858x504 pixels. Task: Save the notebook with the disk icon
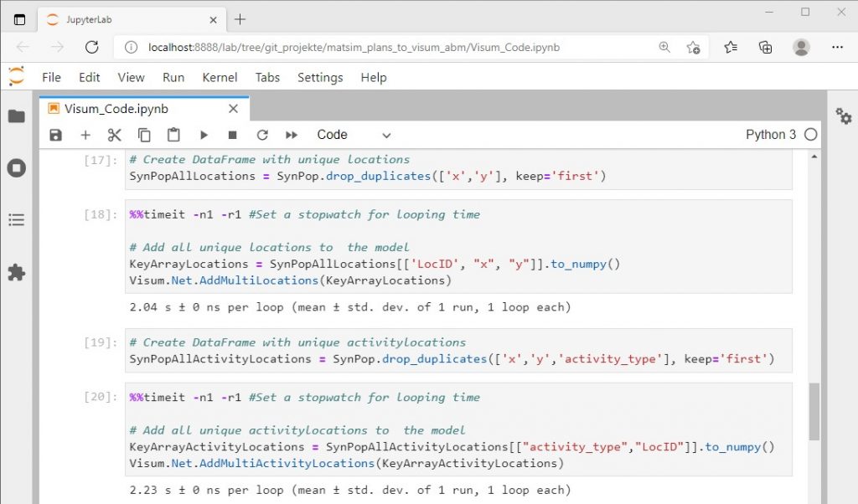tap(55, 135)
